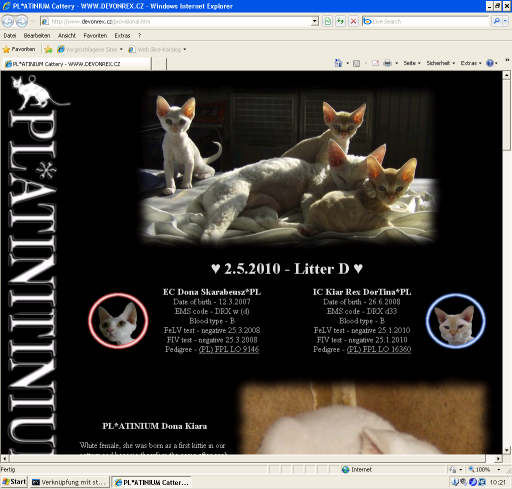Print the page with the printer icon
512x489 pixels.
[x=387, y=63]
